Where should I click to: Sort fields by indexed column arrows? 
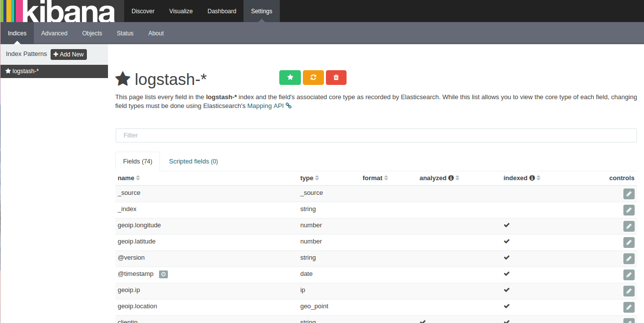538,178
